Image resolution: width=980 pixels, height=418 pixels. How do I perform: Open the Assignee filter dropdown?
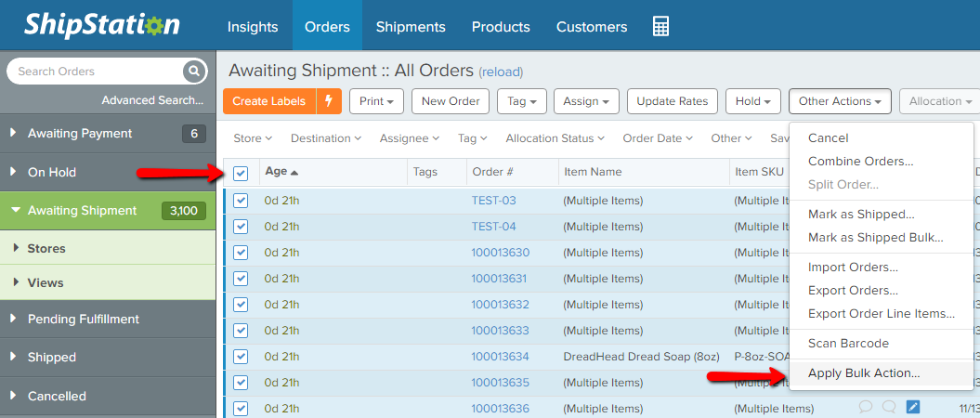click(x=410, y=138)
